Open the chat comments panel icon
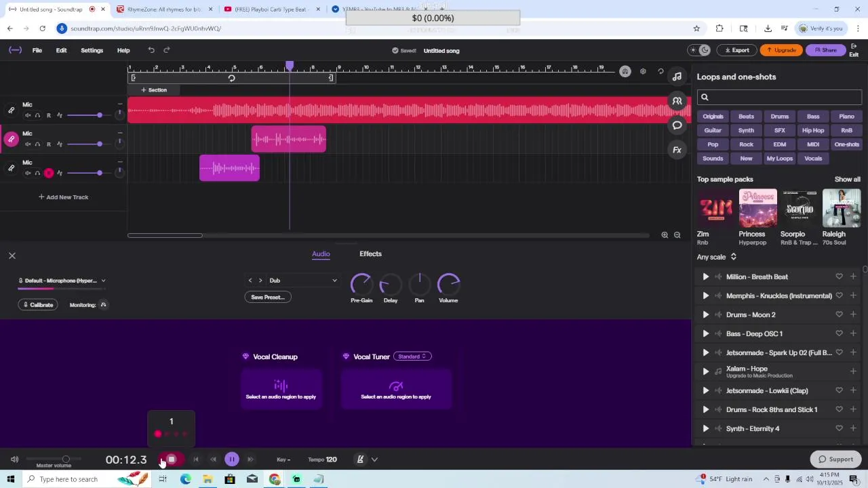 [677, 125]
